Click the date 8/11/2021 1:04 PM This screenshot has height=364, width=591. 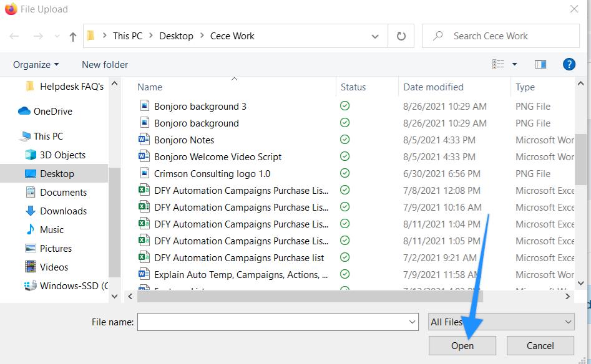coord(442,224)
